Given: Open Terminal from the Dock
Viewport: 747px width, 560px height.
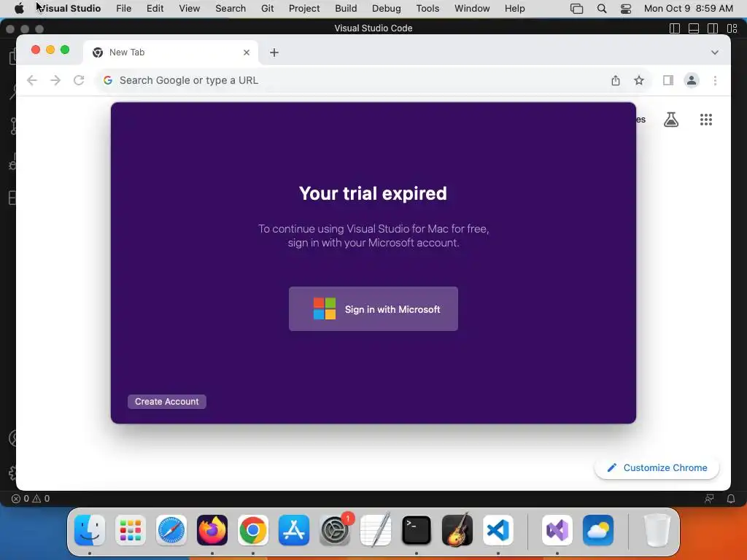Looking at the screenshot, I should (417, 529).
